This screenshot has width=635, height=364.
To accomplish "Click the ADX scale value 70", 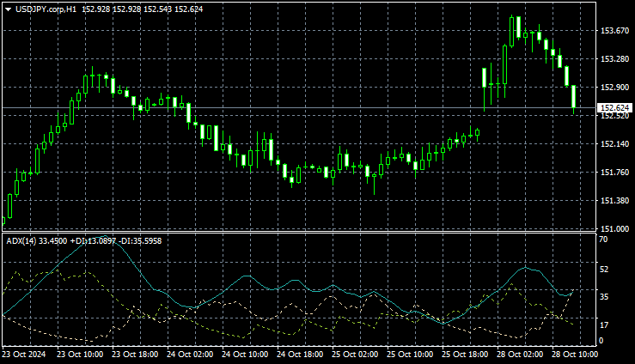I will click(603, 240).
